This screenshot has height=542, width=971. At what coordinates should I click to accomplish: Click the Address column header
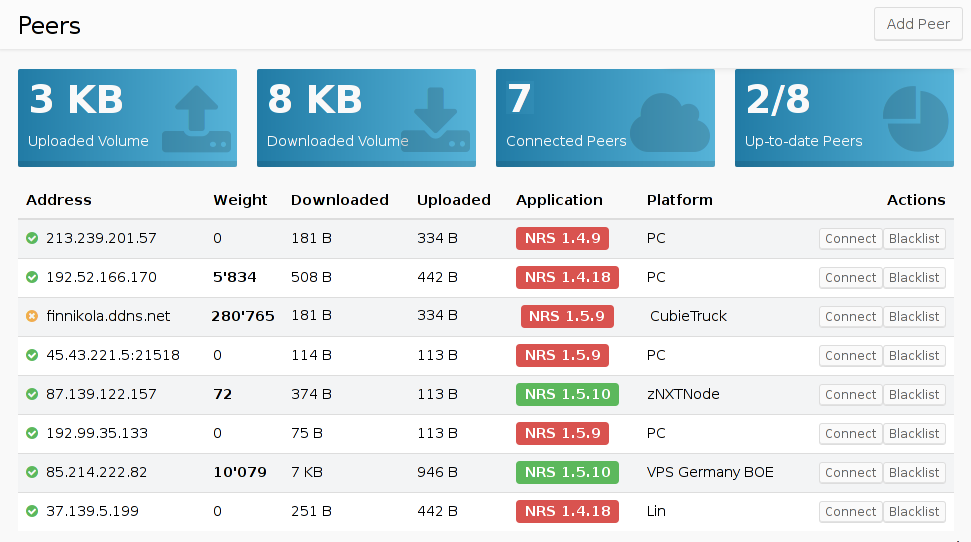(x=59, y=200)
